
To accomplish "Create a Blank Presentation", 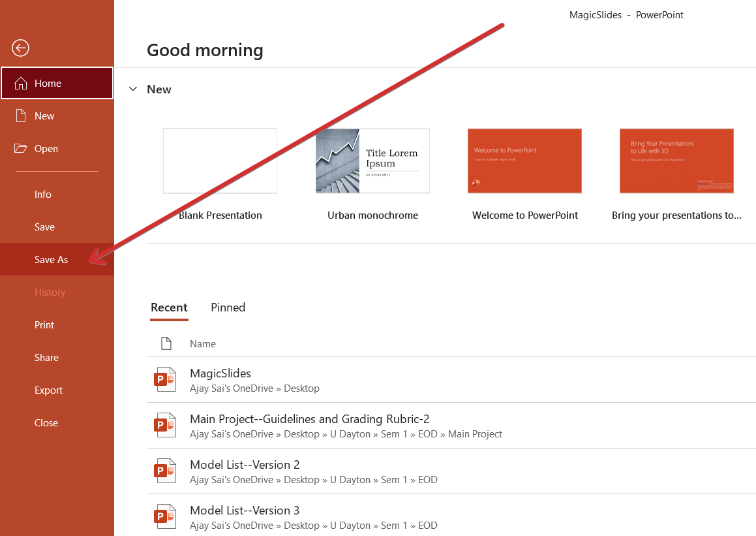I will pos(220,161).
